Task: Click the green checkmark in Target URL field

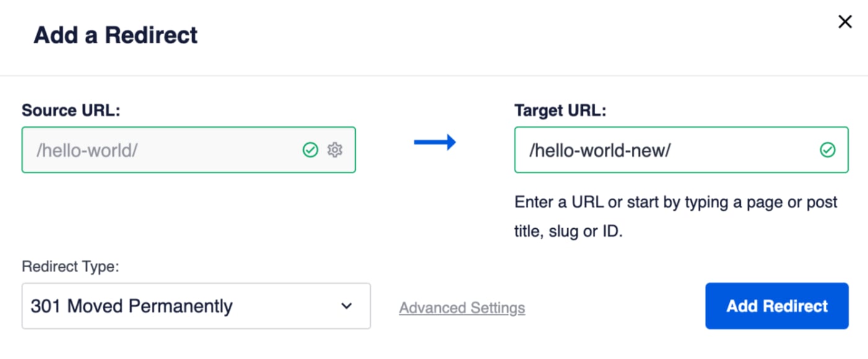Action: coord(828,149)
